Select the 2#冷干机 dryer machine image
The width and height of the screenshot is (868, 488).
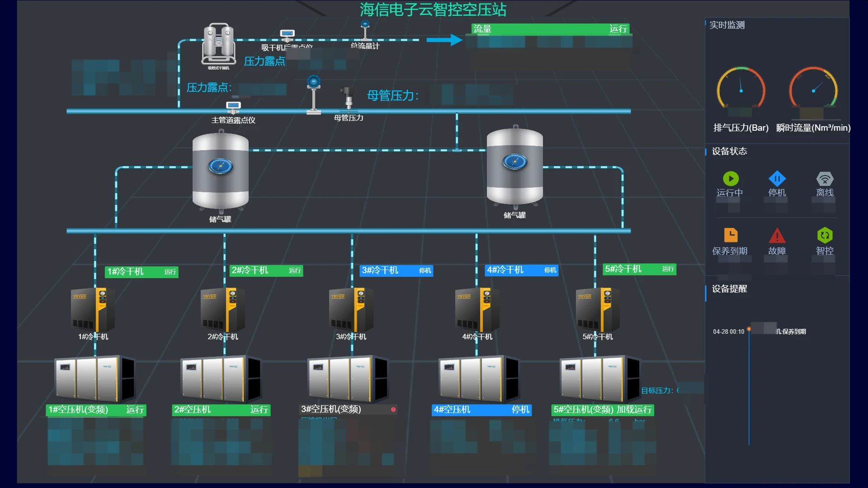pos(223,309)
